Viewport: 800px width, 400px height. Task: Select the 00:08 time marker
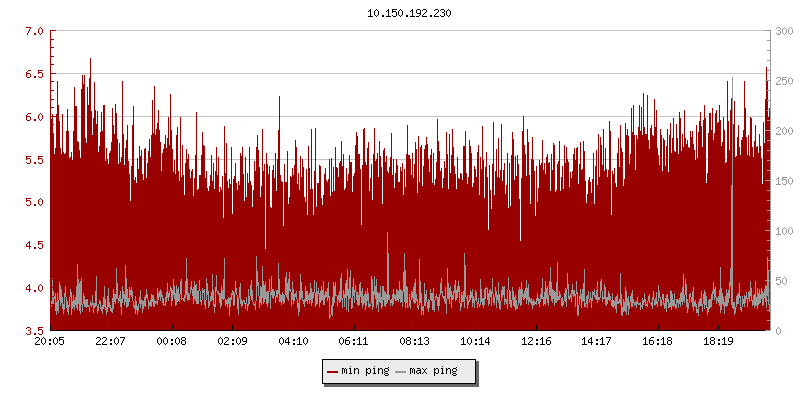[x=172, y=341]
